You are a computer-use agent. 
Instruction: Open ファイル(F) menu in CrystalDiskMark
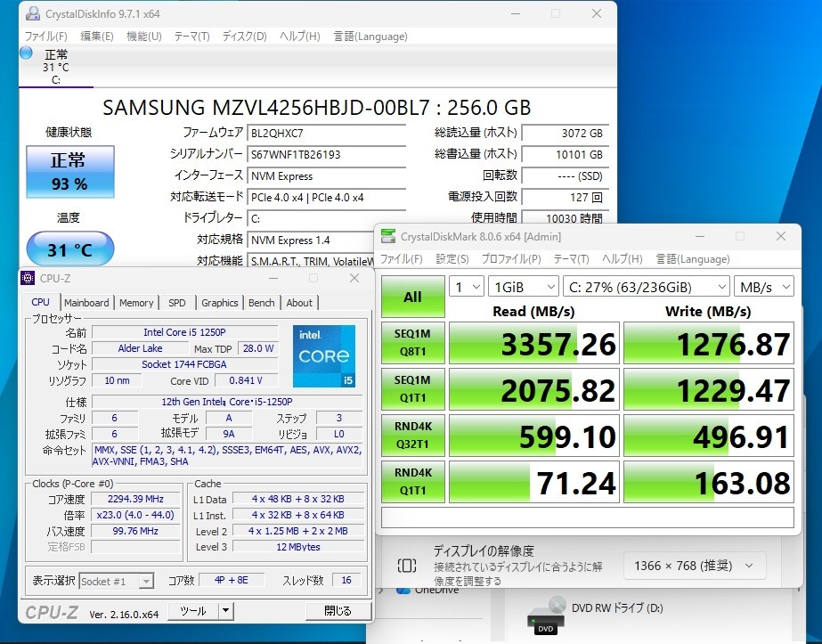(x=401, y=259)
